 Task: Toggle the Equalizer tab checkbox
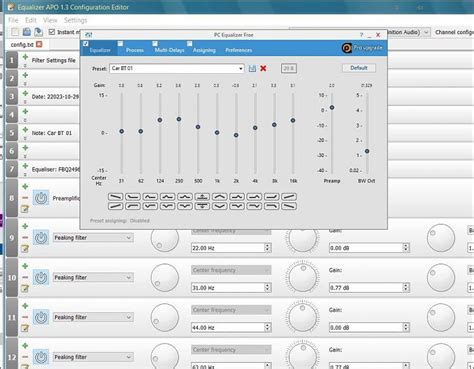point(86,44)
